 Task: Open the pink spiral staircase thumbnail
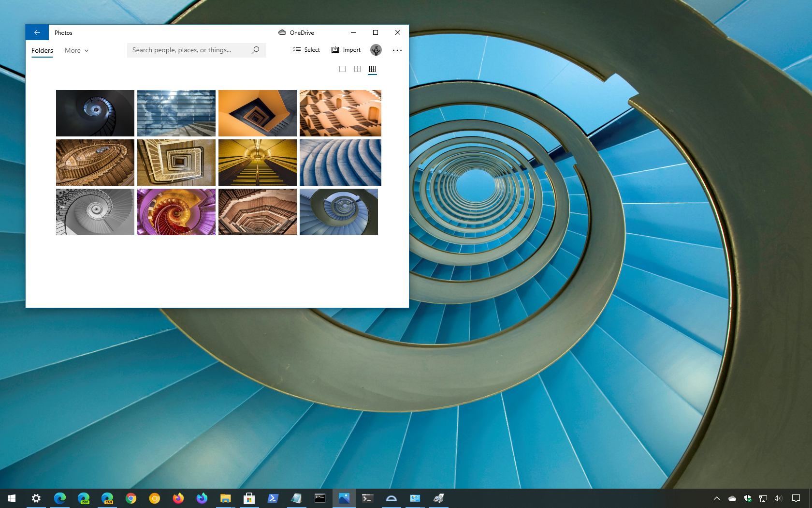coord(176,211)
